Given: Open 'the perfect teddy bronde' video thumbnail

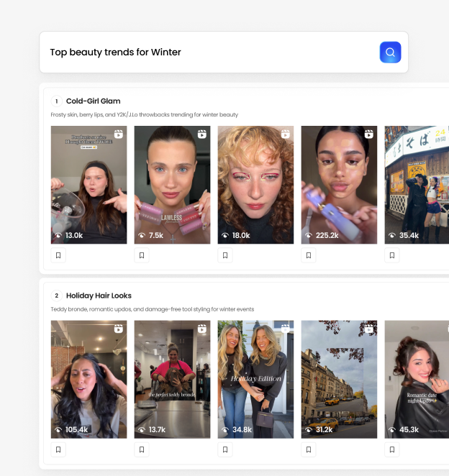Looking at the screenshot, I should 172,379.
